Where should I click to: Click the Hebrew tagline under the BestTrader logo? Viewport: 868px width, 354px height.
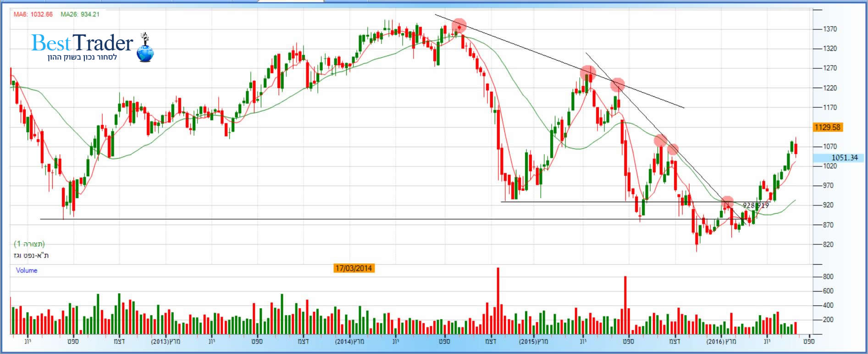click(83, 57)
